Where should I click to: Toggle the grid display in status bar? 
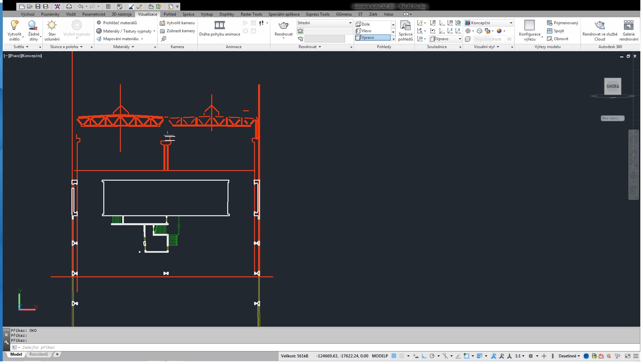[x=394, y=356]
